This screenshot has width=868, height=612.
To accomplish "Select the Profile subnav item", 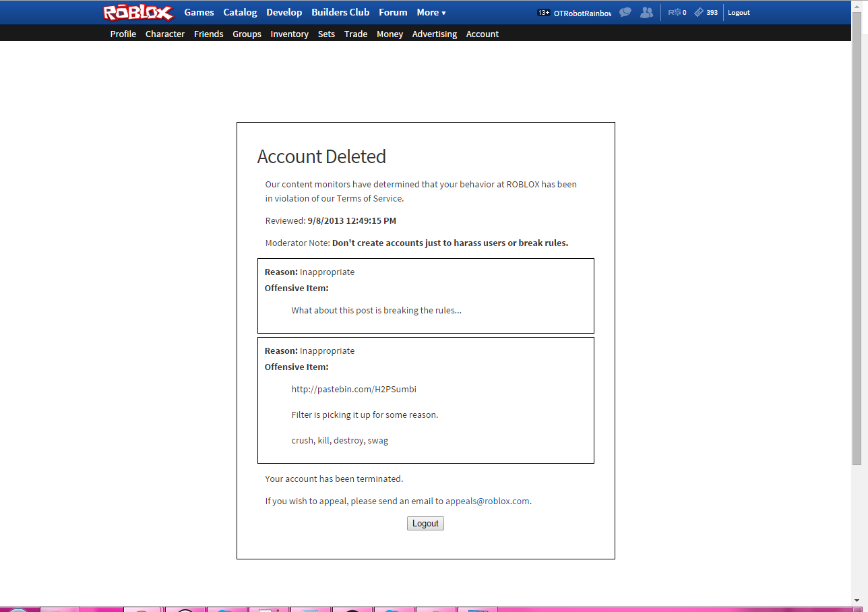I will (x=123, y=34).
